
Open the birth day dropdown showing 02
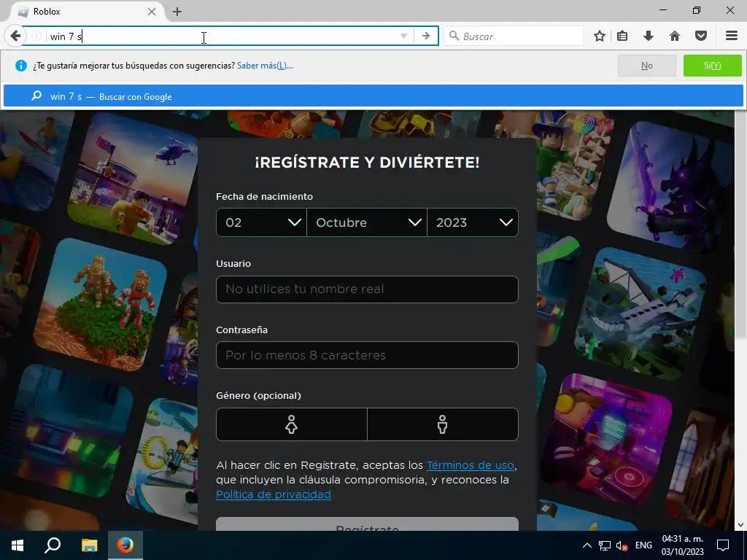pyautogui.click(x=262, y=222)
